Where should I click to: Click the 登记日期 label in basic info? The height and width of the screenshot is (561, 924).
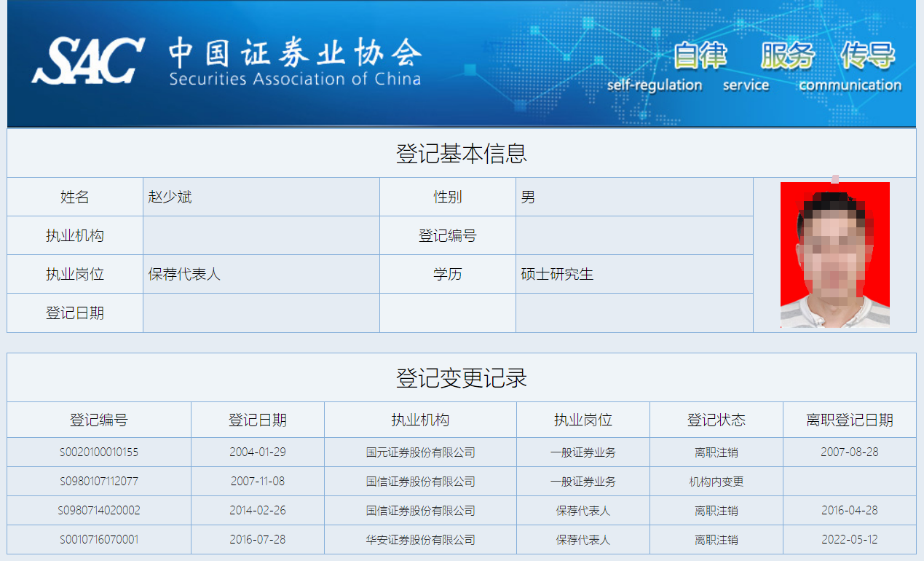(x=75, y=313)
